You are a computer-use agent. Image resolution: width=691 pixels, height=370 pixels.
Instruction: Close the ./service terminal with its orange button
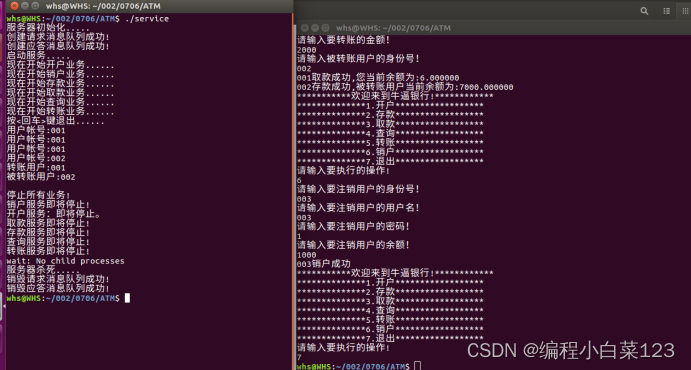14,6
